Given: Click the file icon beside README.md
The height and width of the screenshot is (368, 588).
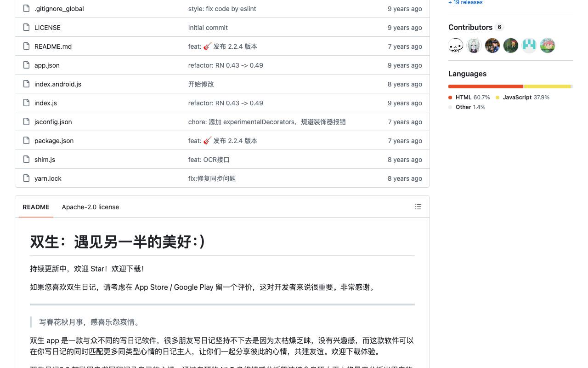Looking at the screenshot, I should pyautogui.click(x=26, y=46).
